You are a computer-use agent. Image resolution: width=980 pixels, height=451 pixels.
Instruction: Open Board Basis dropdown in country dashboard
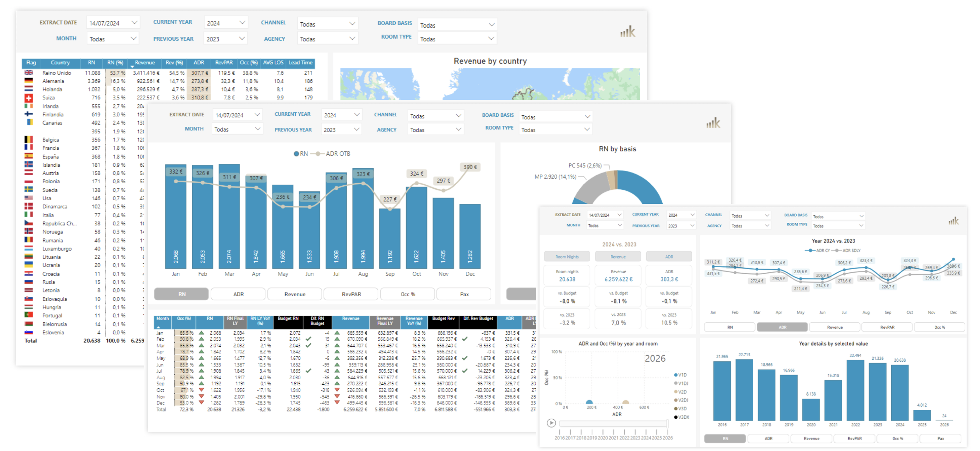pyautogui.click(x=457, y=25)
